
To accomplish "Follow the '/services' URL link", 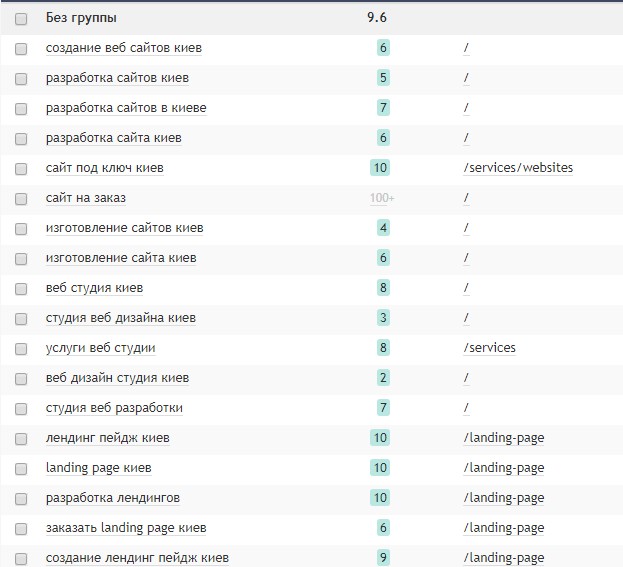I will coord(490,348).
